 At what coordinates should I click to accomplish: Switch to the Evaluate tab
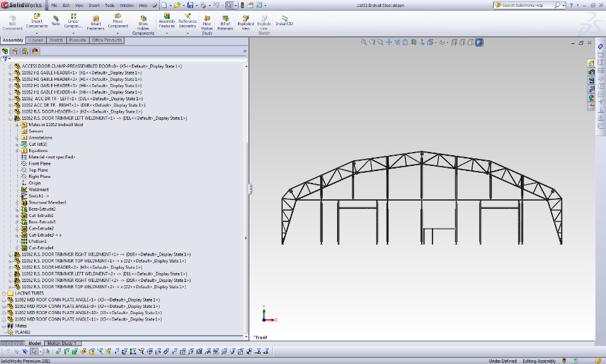coord(77,40)
